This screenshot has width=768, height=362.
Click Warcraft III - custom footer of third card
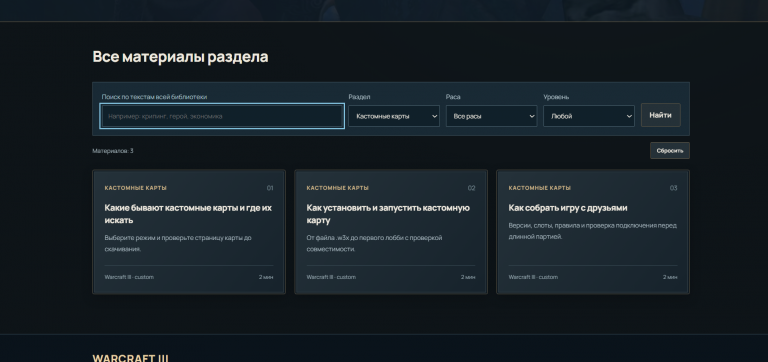(x=533, y=277)
